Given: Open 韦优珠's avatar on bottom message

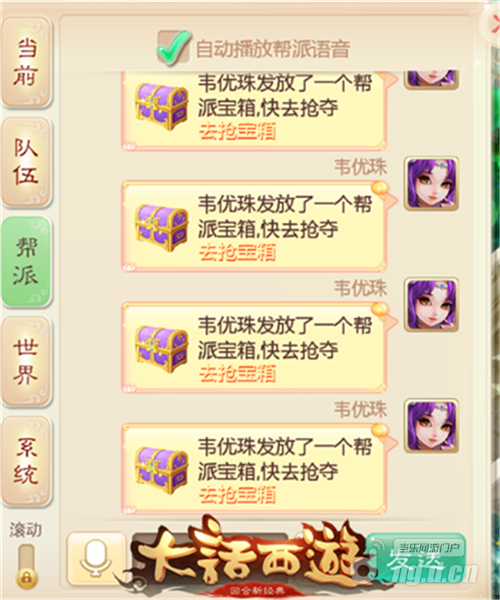Looking at the screenshot, I should tap(432, 426).
